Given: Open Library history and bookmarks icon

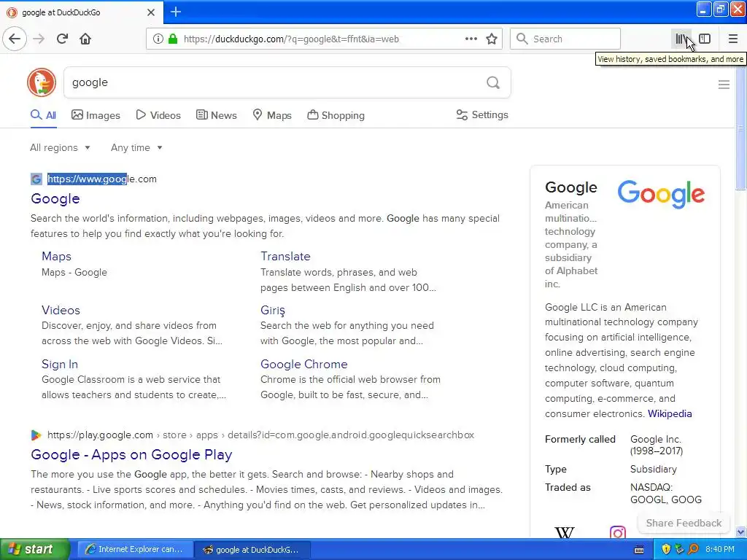Looking at the screenshot, I should (681, 39).
